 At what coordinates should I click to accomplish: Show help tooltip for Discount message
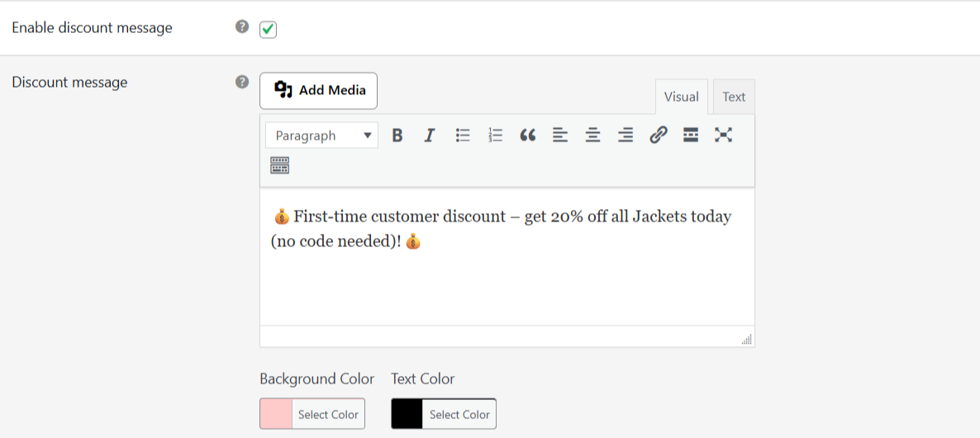(242, 82)
